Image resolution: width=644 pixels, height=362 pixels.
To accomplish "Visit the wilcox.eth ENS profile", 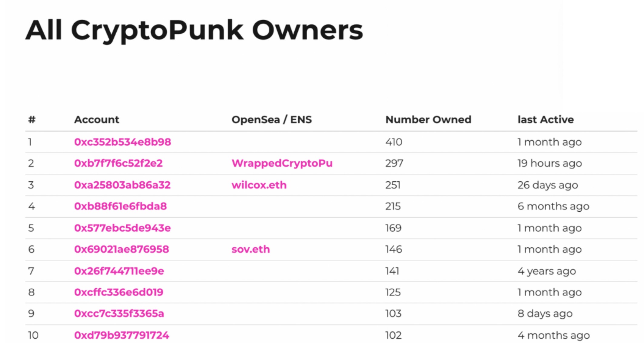I will pyautogui.click(x=259, y=185).
